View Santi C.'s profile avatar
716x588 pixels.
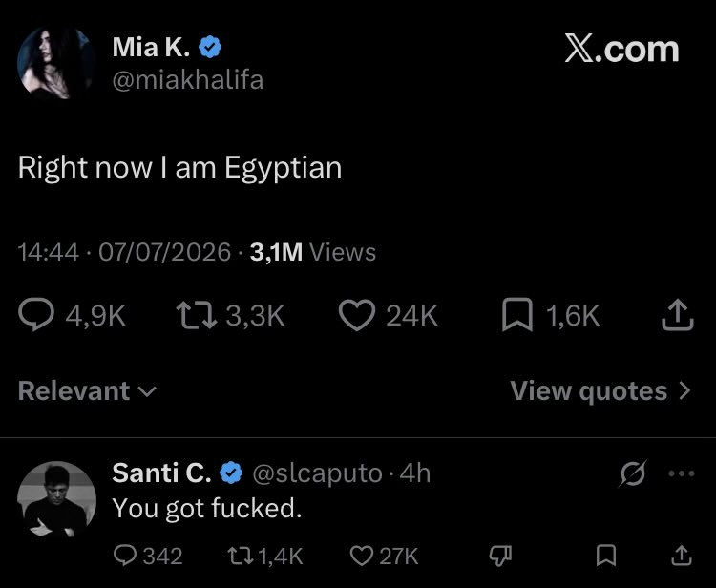pyautogui.click(x=56, y=499)
